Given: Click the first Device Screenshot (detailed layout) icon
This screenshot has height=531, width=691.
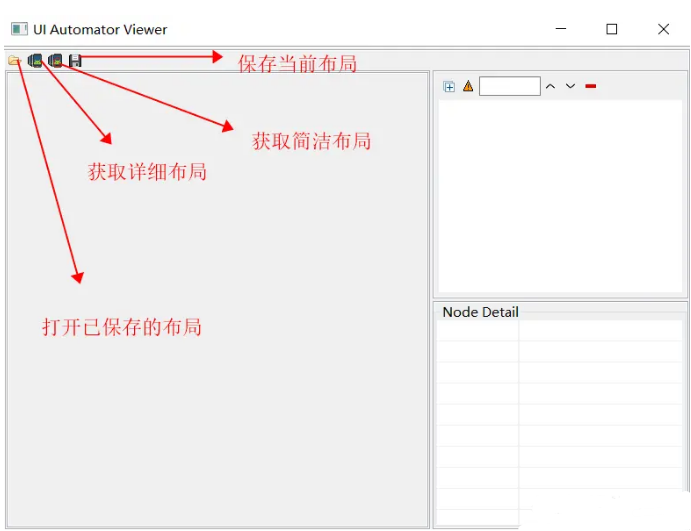Looking at the screenshot, I should 35,60.
